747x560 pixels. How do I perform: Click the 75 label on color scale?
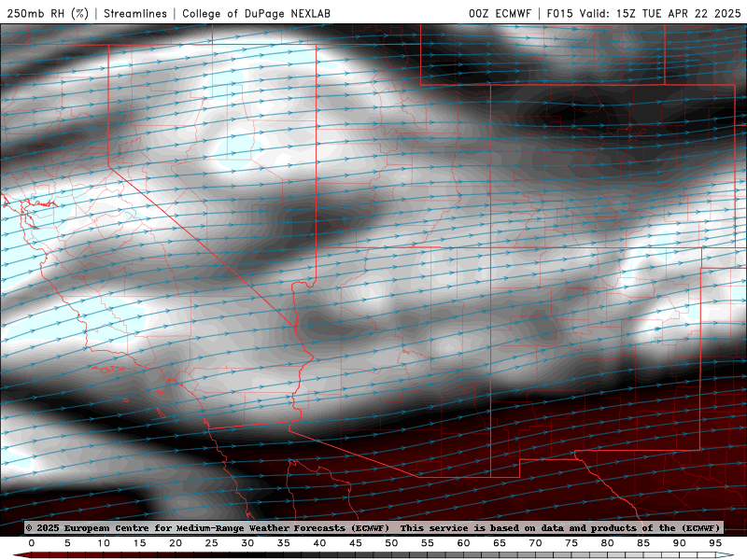point(571,543)
